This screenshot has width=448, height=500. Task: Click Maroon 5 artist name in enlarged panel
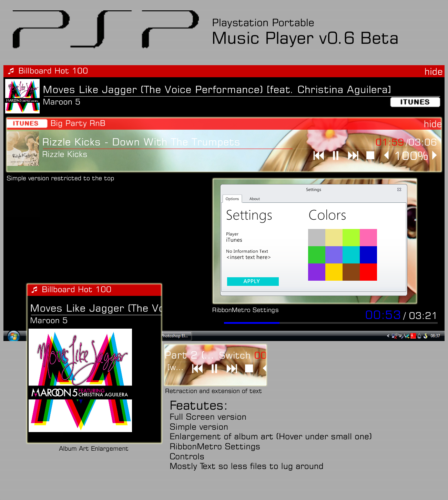coord(49,321)
